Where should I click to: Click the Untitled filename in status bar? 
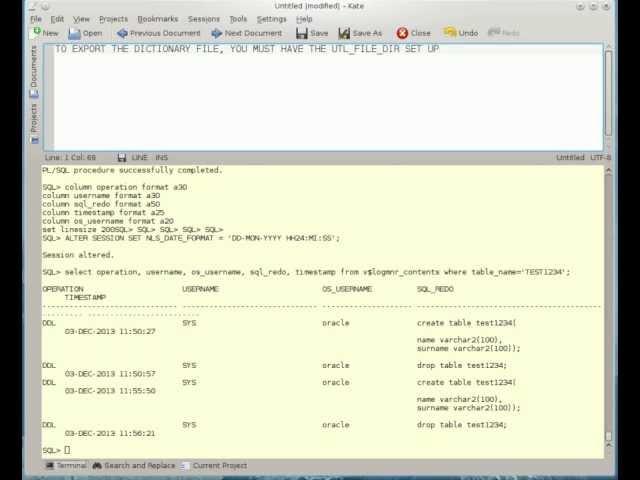pos(570,158)
